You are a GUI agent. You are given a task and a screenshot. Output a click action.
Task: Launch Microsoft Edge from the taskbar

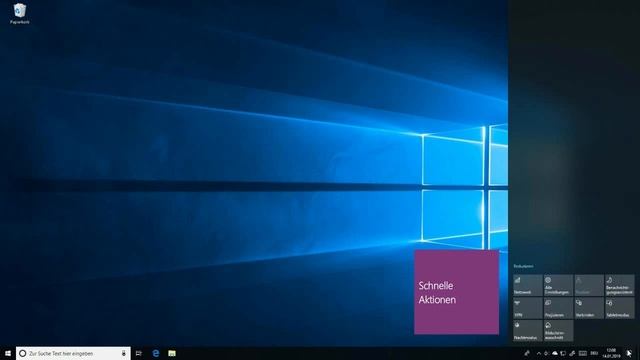click(156, 353)
